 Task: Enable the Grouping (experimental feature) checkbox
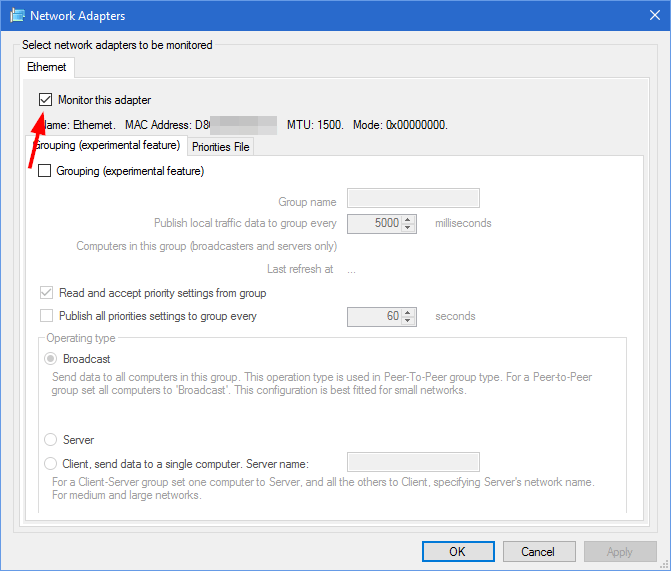click(x=45, y=171)
